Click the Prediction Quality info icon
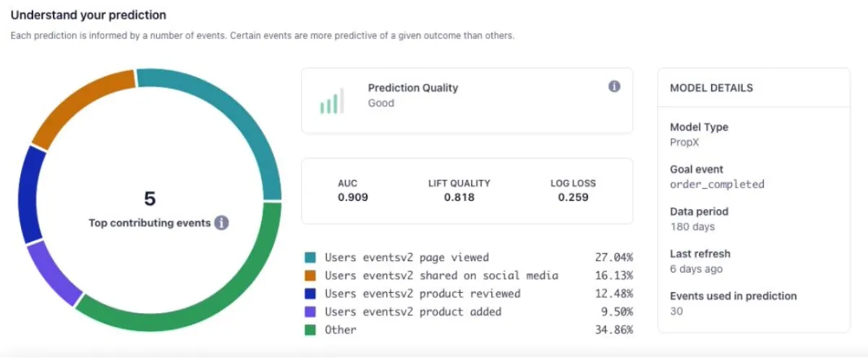This screenshot has width=868, height=358. (x=614, y=87)
